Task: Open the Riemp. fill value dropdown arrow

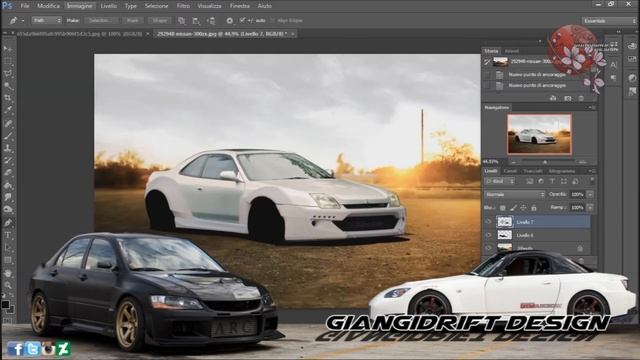Action: tap(590, 208)
